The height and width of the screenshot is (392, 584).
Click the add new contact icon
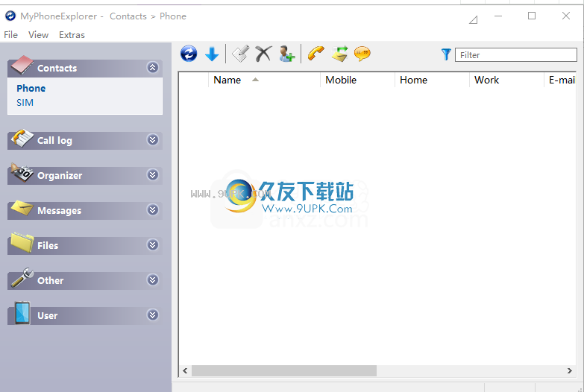pos(287,54)
